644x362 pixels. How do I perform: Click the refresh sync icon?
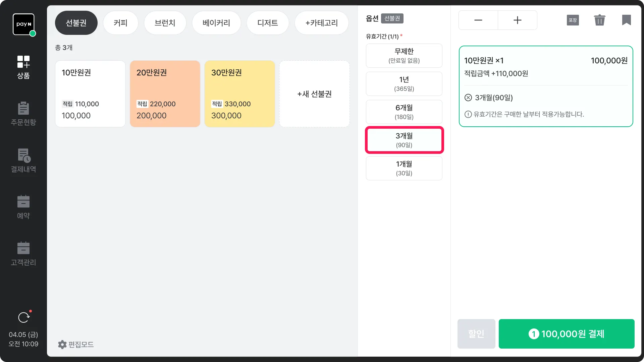(x=23, y=317)
